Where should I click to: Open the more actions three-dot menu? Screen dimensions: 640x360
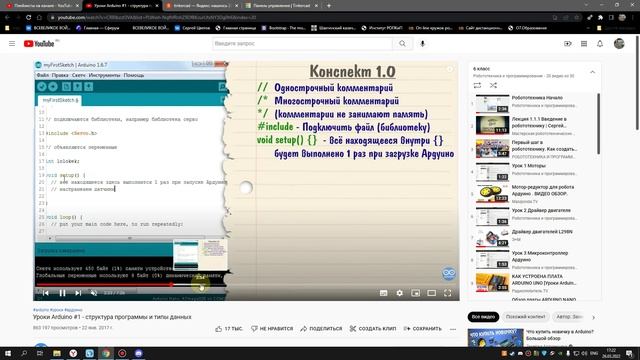(x=453, y=329)
